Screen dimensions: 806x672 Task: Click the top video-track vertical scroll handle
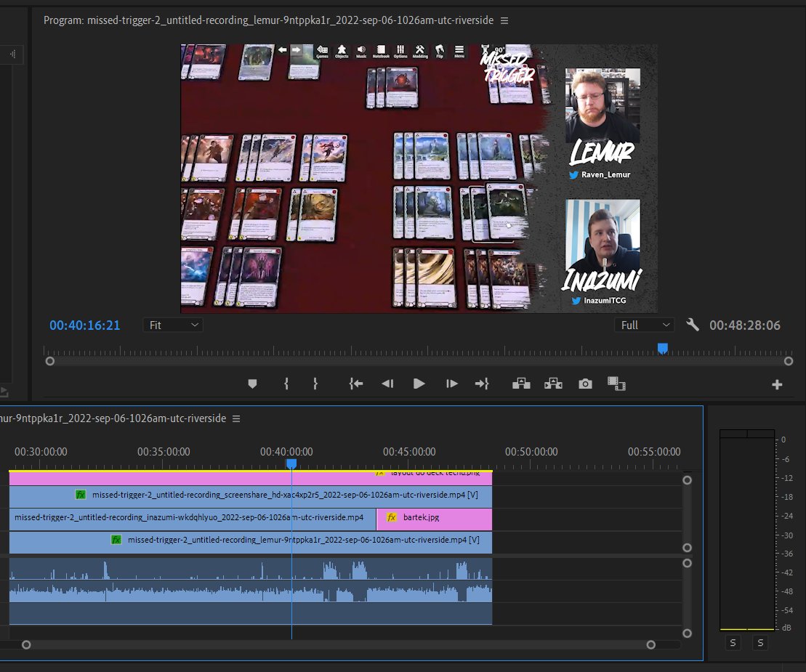pyautogui.click(x=687, y=480)
